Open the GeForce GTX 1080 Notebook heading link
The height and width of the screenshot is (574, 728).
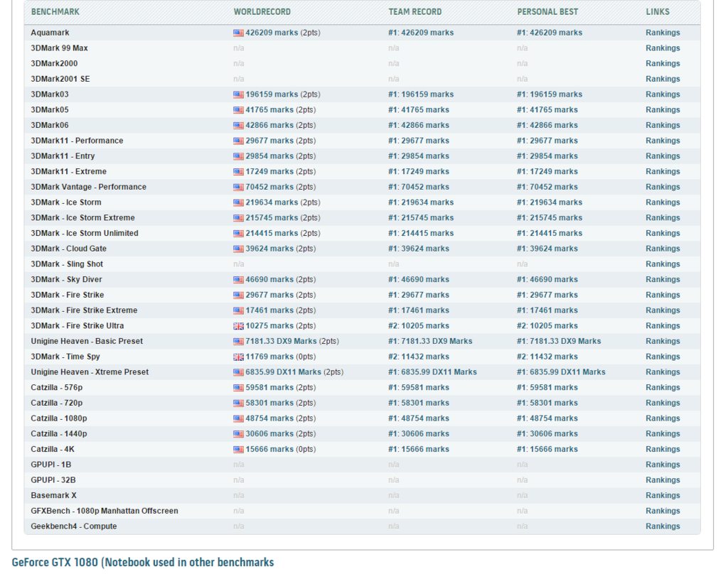tap(142, 563)
